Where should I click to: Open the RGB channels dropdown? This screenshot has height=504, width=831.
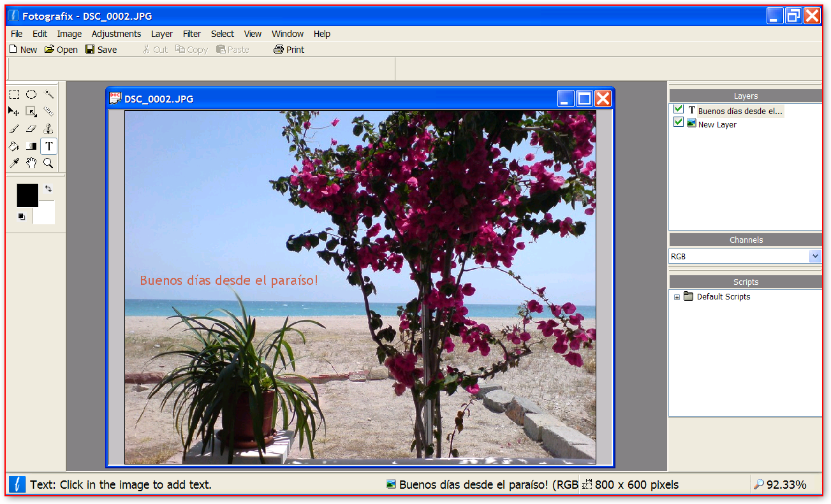coord(814,256)
